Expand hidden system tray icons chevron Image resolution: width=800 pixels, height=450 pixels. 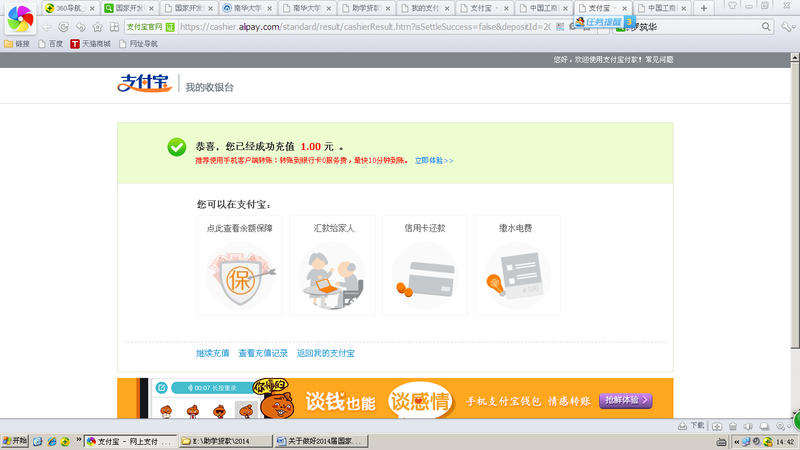pyautogui.click(x=737, y=442)
